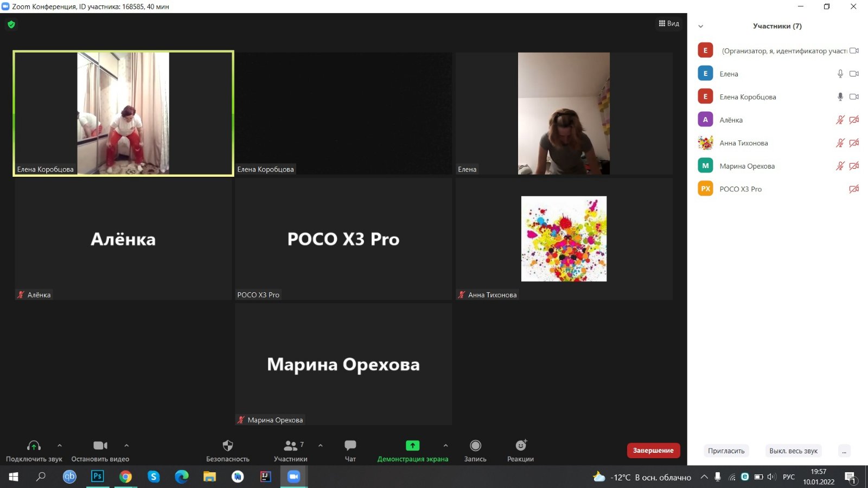Click Пригласить invite button
The height and width of the screenshot is (488, 868).
click(726, 451)
